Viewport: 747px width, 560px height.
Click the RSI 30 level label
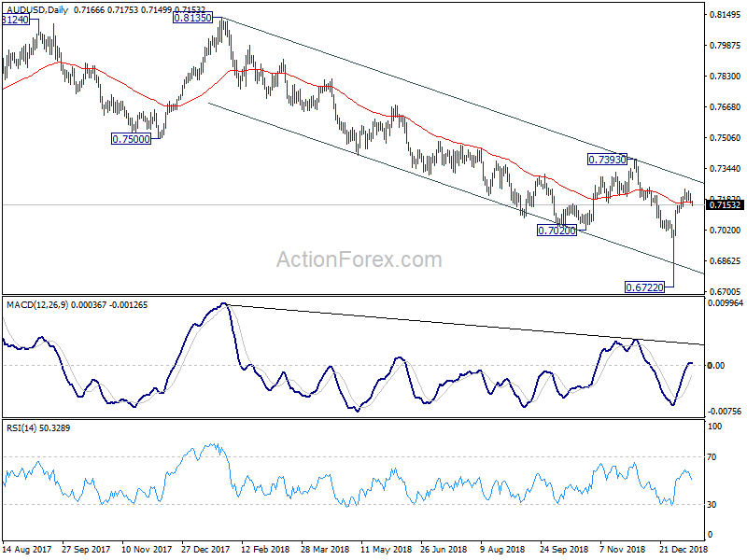pos(712,505)
